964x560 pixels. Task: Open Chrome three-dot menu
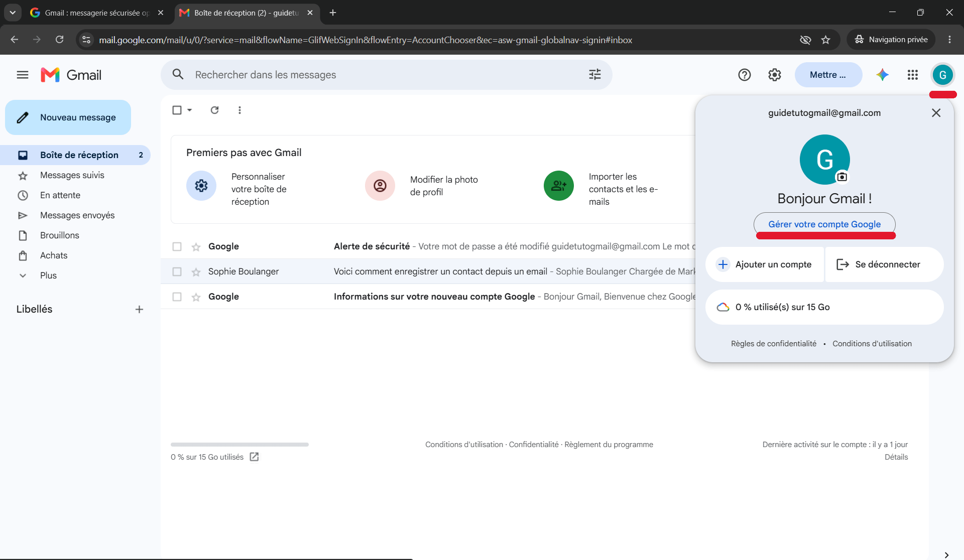tap(949, 40)
